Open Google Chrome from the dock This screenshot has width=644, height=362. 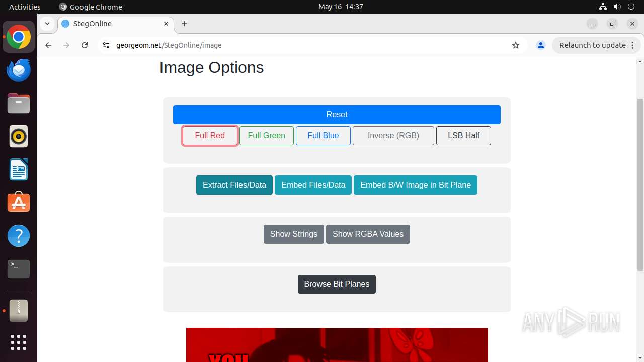pyautogui.click(x=19, y=37)
